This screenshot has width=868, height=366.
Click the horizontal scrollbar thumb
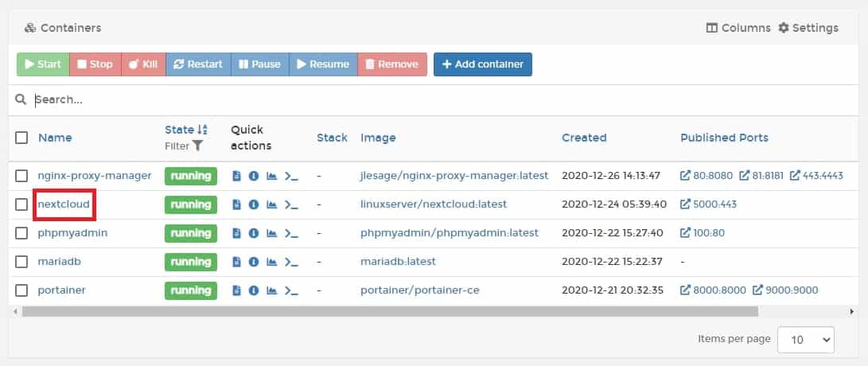pyautogui.click(x=390, y=312)
